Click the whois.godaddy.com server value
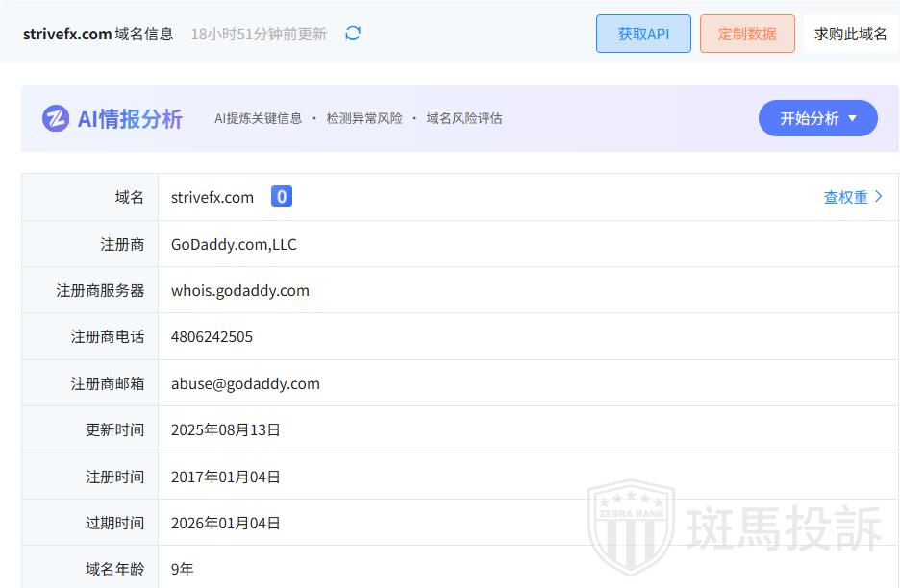900x588 pixels. click(240, 290)
